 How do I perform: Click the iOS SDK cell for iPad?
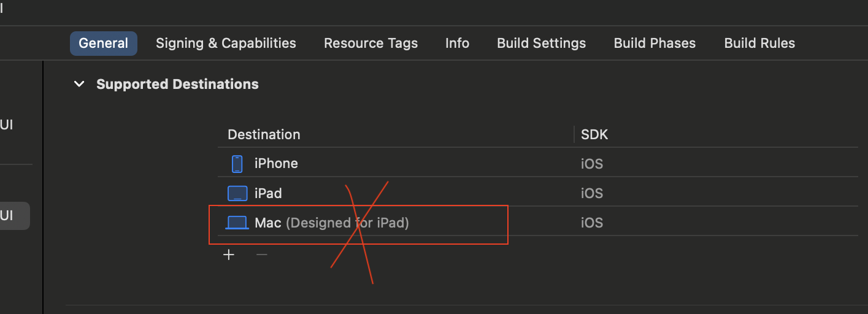[592, 193]
